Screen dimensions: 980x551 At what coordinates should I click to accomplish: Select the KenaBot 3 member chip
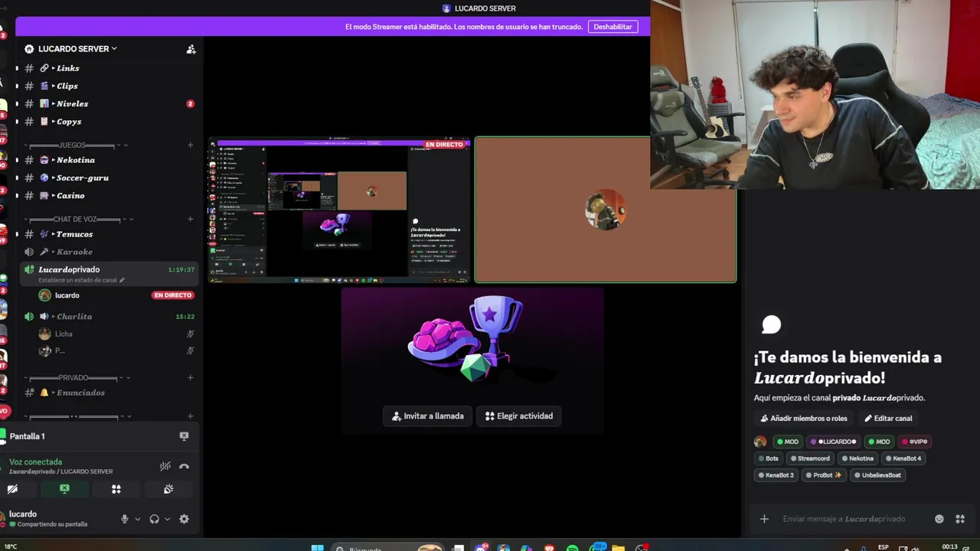click(776, 475)
